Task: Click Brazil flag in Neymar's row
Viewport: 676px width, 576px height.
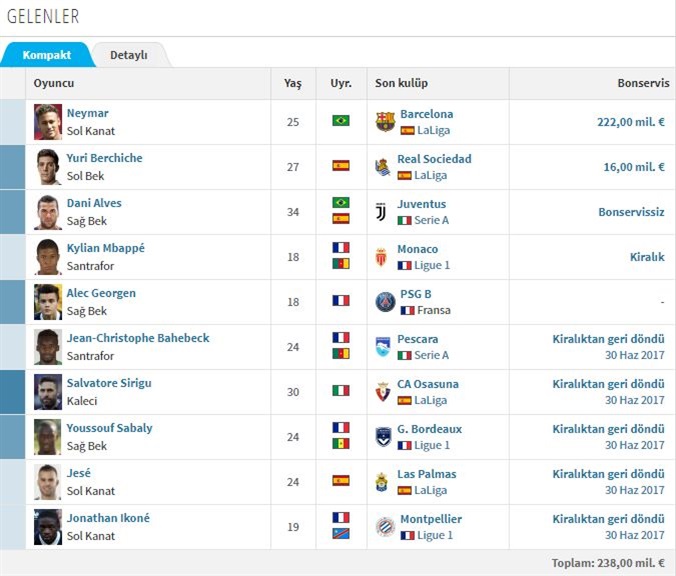Action: pyautogui.click(x=341, y=121)
